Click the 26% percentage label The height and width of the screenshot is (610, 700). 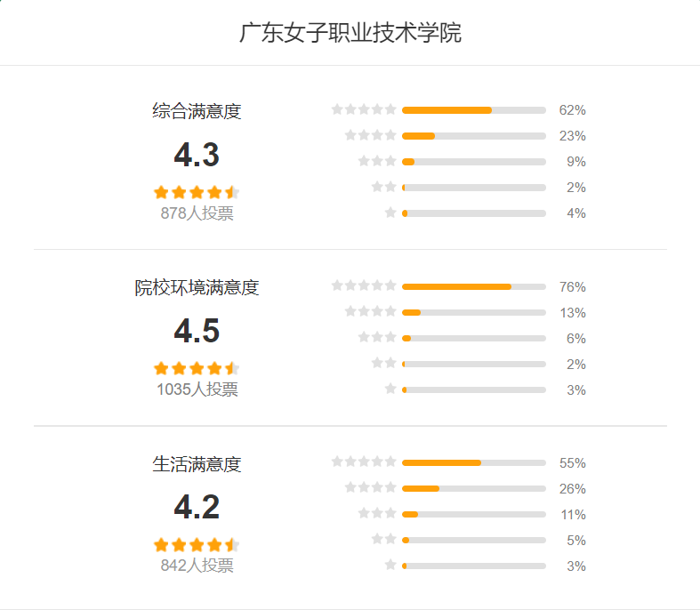(572, 489)
